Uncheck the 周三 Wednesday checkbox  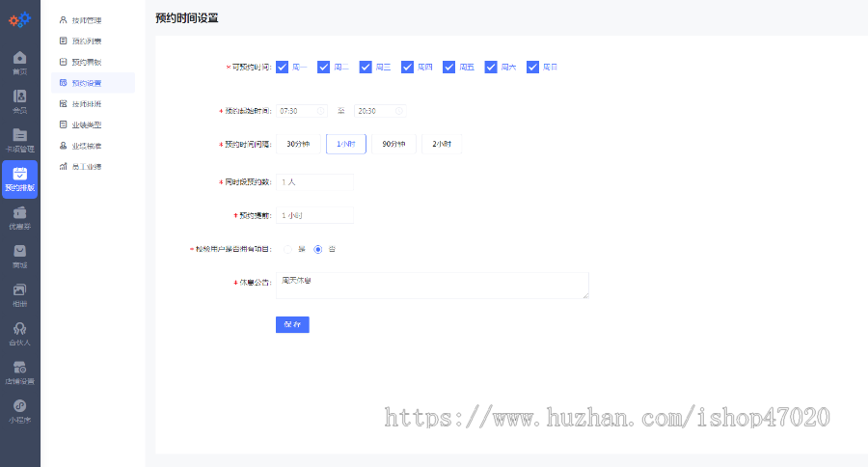point(366,67)
